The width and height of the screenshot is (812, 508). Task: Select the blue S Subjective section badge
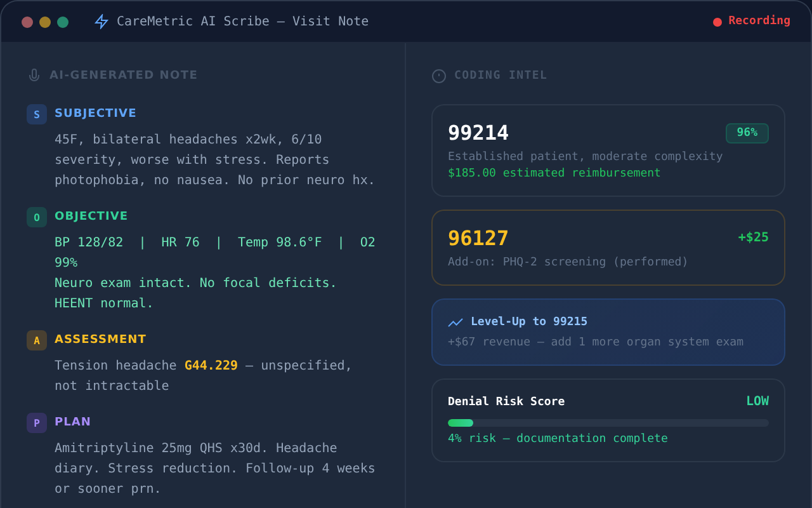[36, 114]
